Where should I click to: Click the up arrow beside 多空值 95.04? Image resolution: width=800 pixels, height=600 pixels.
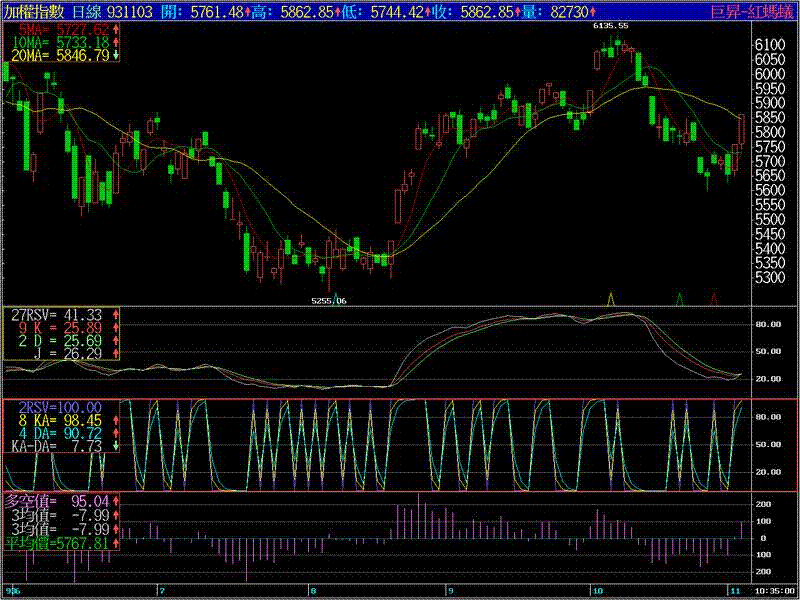point(117,500)
